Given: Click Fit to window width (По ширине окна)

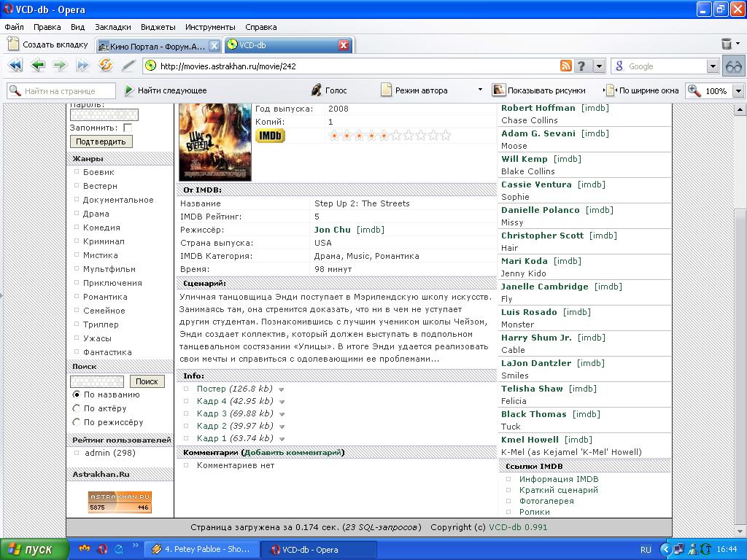Looking at the screenshot, I should pyautogui.click(x=642, y=90).
